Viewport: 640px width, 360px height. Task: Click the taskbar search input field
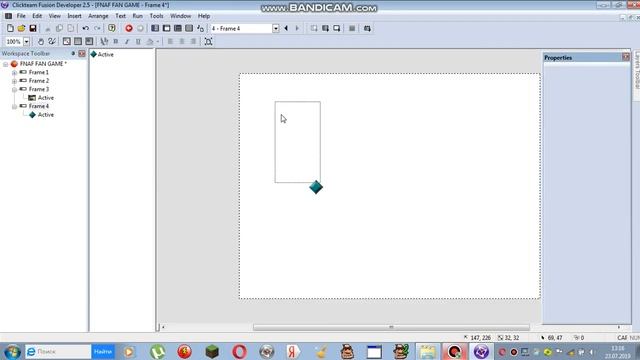[x=58, y=351]
